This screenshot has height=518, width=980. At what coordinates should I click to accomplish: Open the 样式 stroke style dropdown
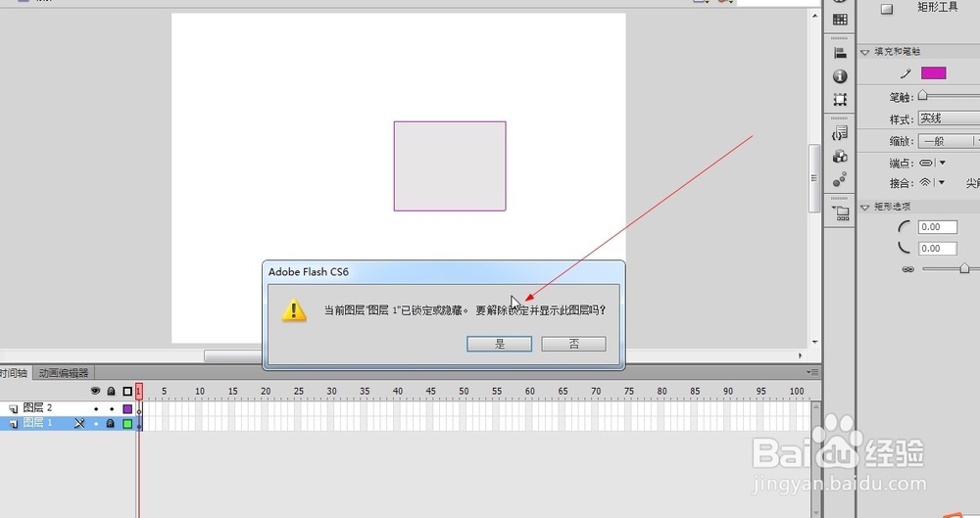pyautogui.click(x=949, y=118)
